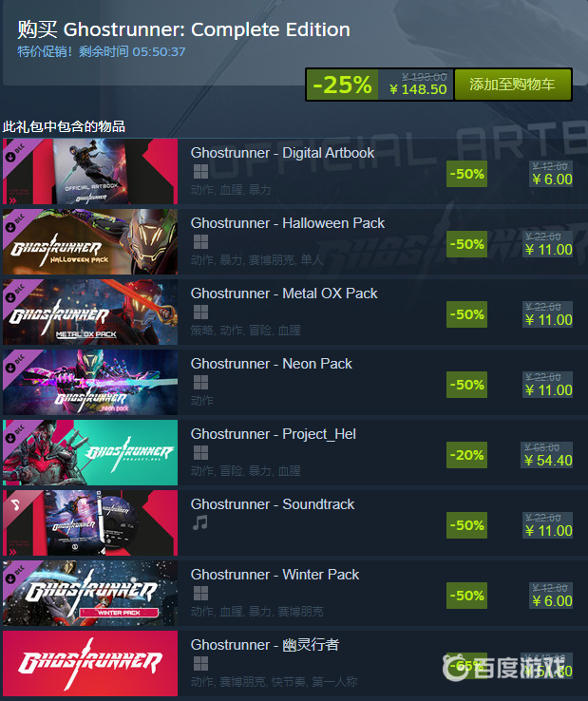The width and height of the screenshot is (588, 701).
Task: Open the Ghostrunner - Digital Artbook title link
Action: click(x=282, y=153)
